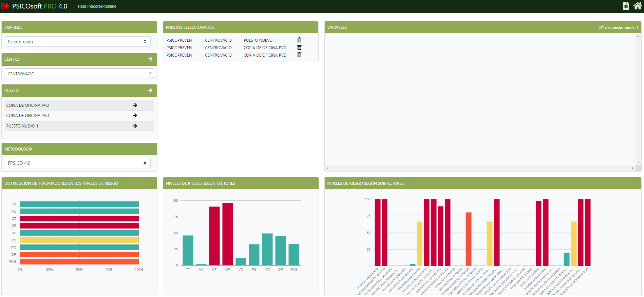Screen dimensions: 644x297
Task: Click the CT bar in factores chart
Action: [x=214, y=236]
